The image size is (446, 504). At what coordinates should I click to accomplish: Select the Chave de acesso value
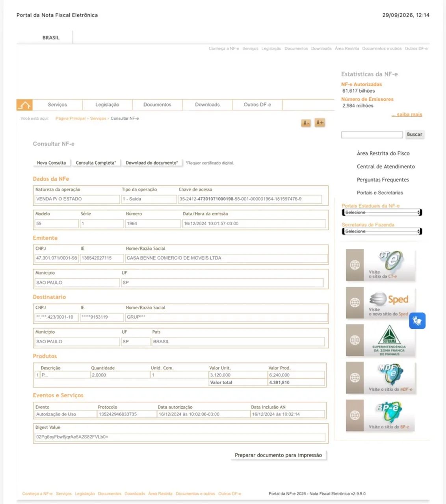coord(250,199)
